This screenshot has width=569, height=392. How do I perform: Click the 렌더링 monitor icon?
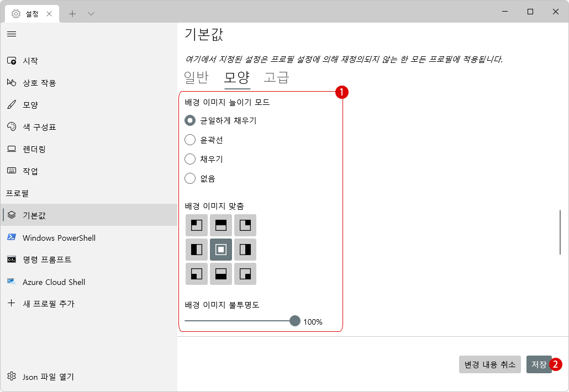coord(12,149)
